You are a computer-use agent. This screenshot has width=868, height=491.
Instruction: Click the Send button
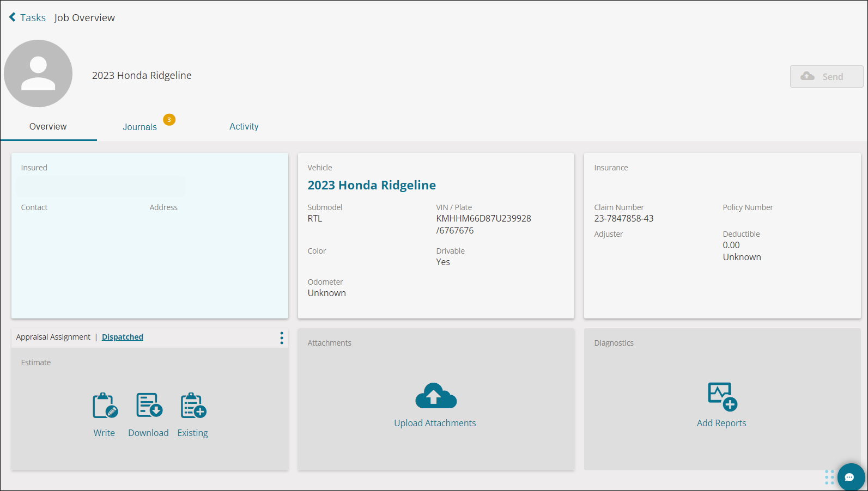click(827, 77)
